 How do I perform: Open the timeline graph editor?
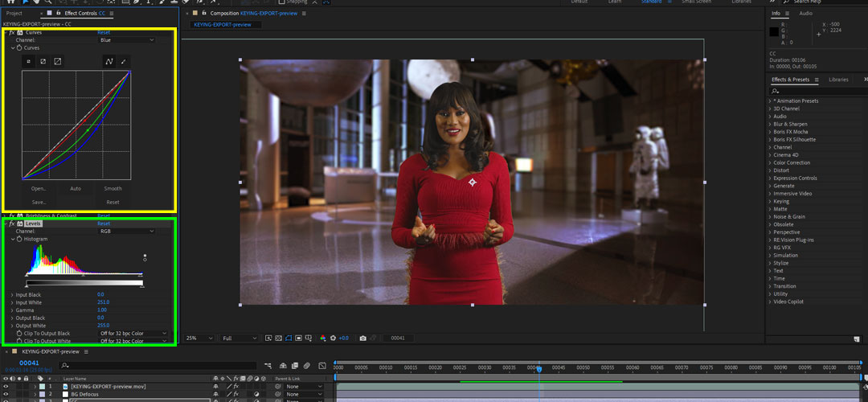pos(322,366)
